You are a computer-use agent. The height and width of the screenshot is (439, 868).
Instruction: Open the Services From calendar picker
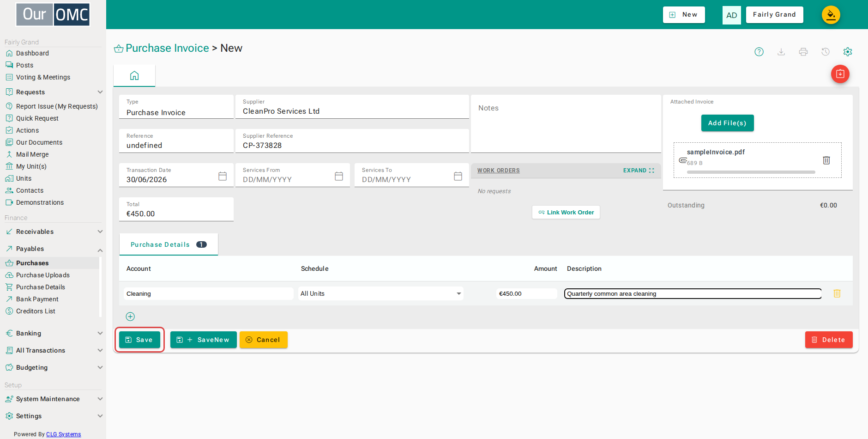(339, 176)
